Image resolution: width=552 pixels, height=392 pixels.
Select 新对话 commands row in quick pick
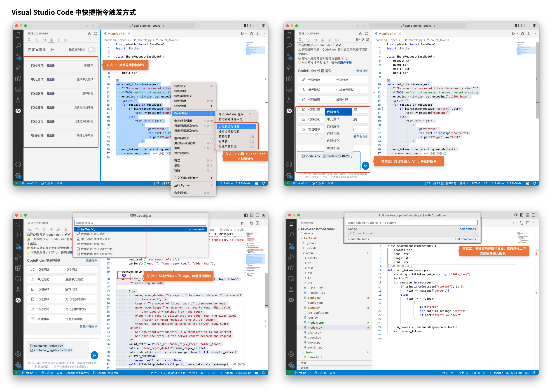140,229
